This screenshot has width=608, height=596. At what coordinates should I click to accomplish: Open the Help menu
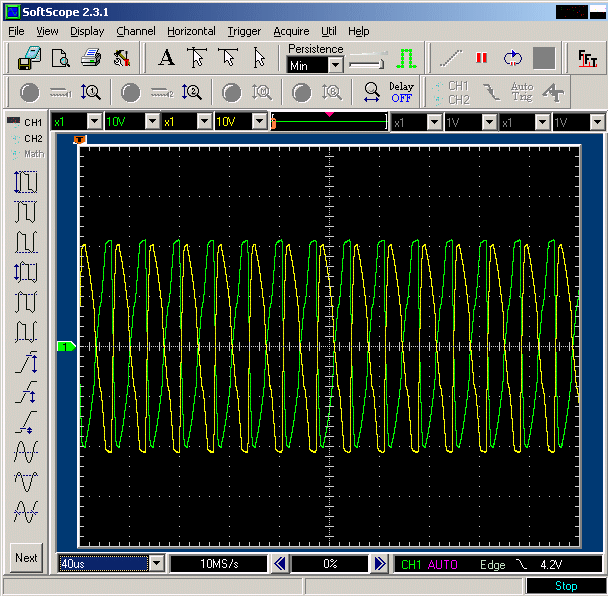coord(358,31)
